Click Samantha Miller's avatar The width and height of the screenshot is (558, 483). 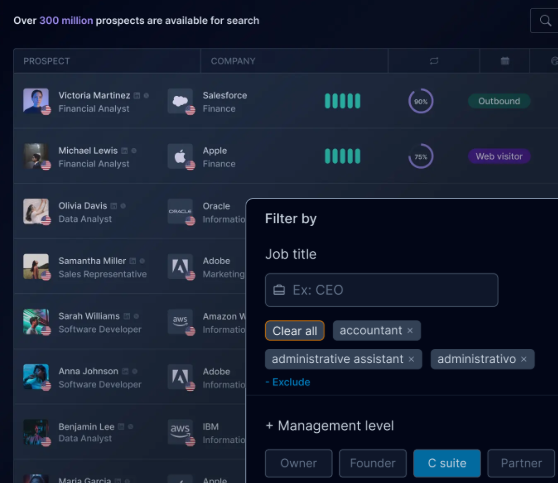(36, 267)
